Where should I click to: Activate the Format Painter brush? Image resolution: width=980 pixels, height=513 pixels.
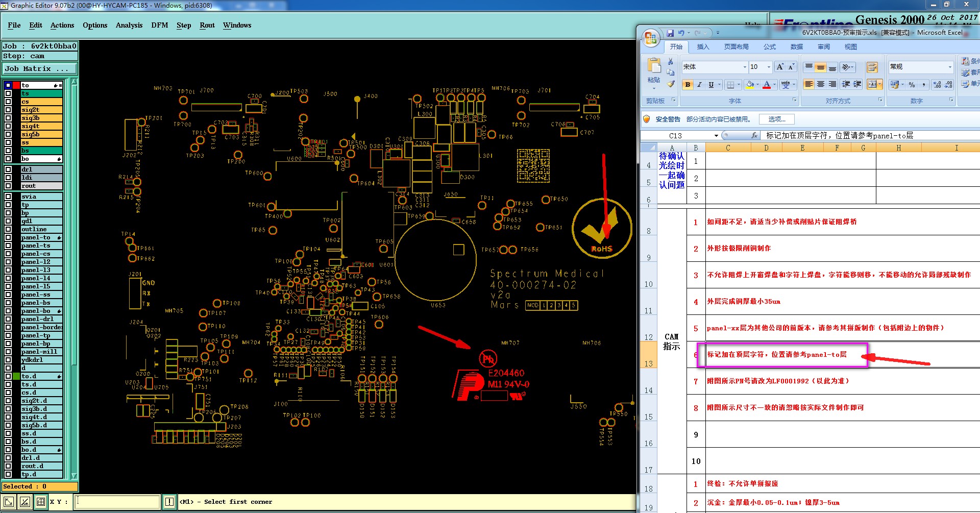[x=670, y=84]
